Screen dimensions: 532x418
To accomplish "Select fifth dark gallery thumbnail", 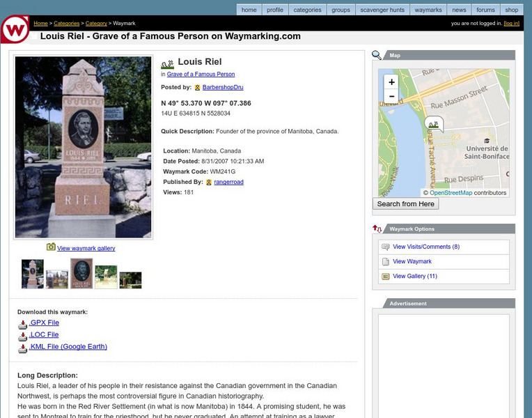I will click(131, 280).
